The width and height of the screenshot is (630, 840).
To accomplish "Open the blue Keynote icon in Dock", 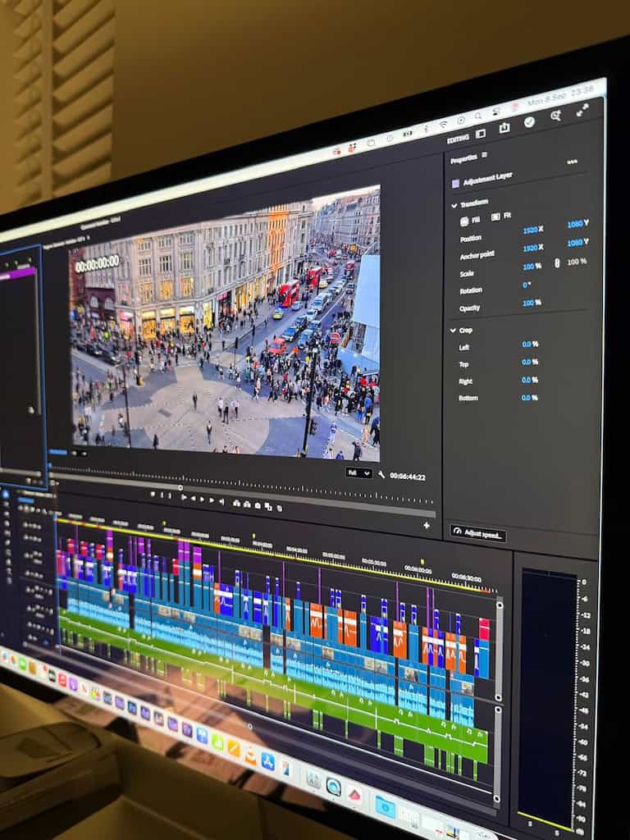I will (x=202, y=735).
